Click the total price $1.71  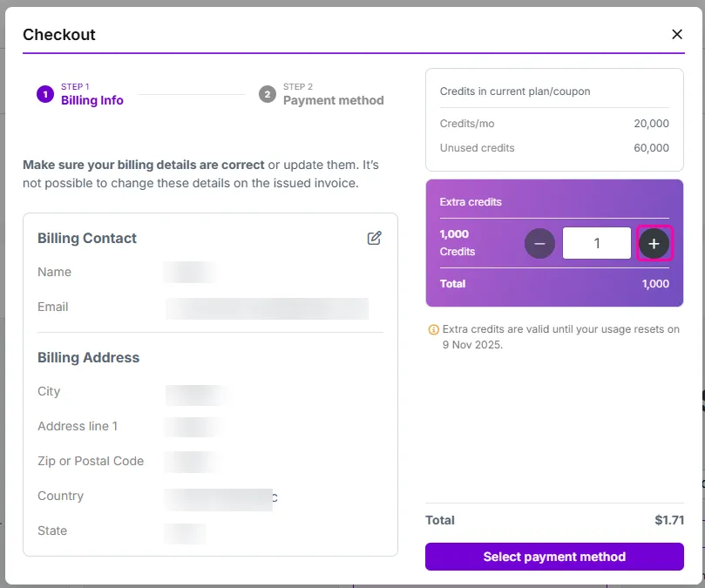tap(669, 520)
